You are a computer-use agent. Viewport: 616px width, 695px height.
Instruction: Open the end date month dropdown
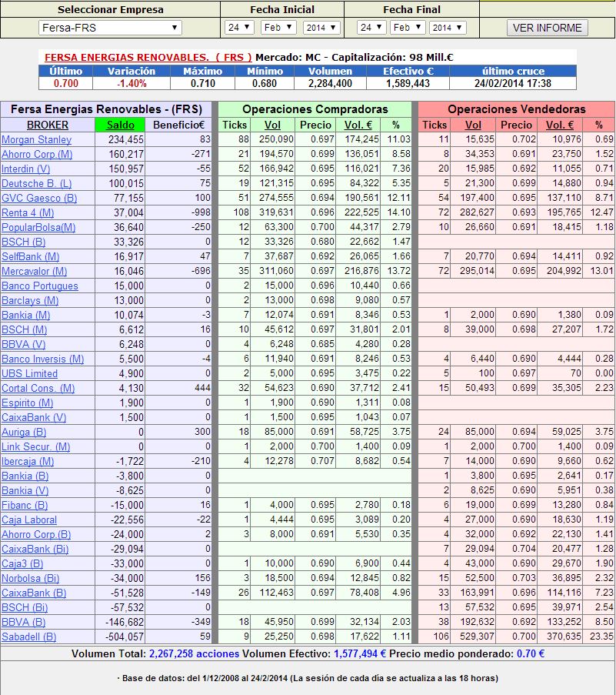pyautogui.click(x=408, y=28)
